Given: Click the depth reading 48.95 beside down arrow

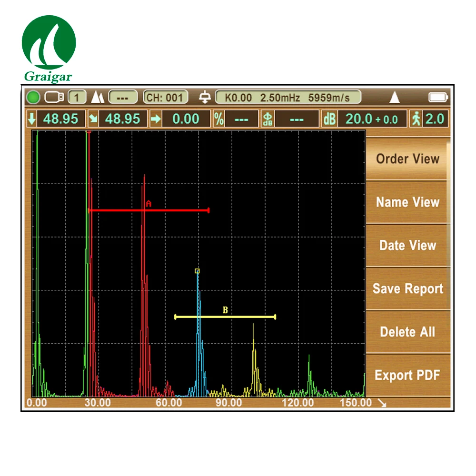Looking at the screenshot, I should 61,119.
